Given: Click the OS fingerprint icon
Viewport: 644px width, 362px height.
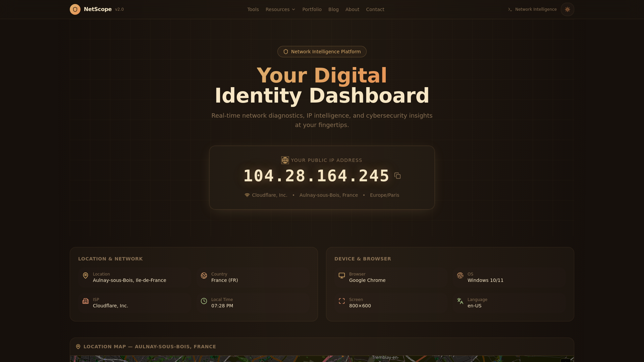Looking at the screenshot, I should coord(460,276).
